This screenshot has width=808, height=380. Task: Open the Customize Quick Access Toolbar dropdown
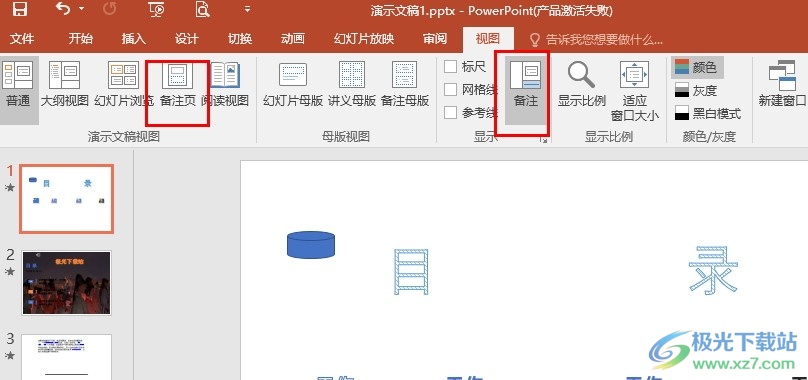(x=247, y=9)
